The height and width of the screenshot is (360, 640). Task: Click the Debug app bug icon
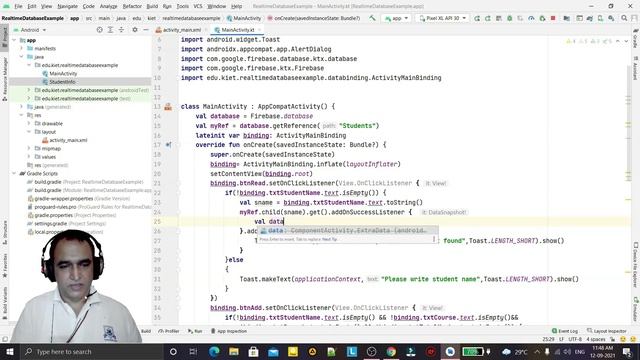(509, 18)
